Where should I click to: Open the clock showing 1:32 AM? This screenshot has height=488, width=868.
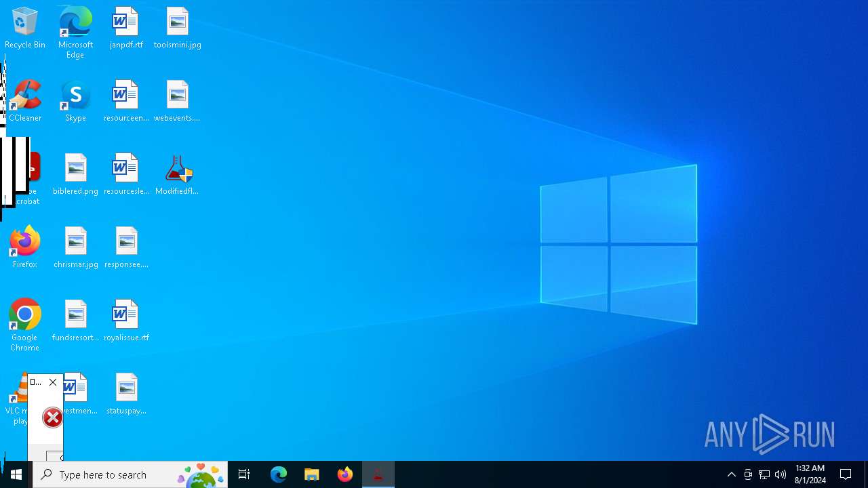810,474
